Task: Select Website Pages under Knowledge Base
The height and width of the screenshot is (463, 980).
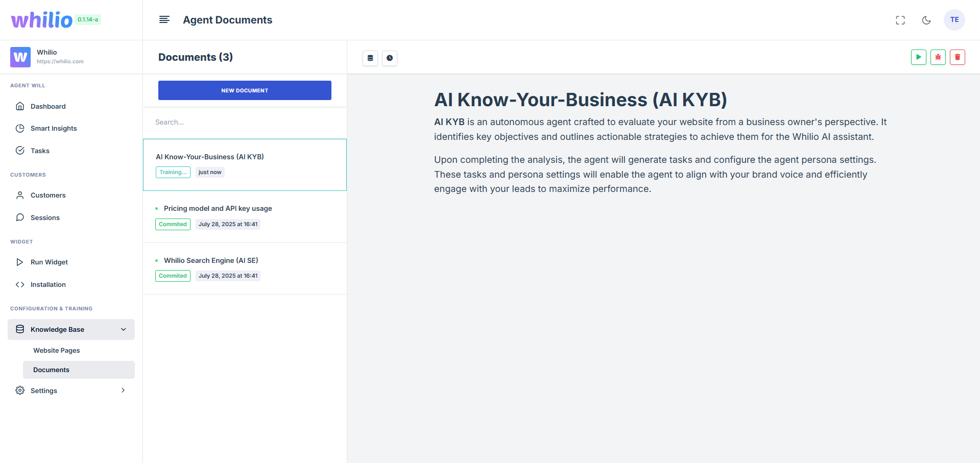Action: (x=79, y=351)
